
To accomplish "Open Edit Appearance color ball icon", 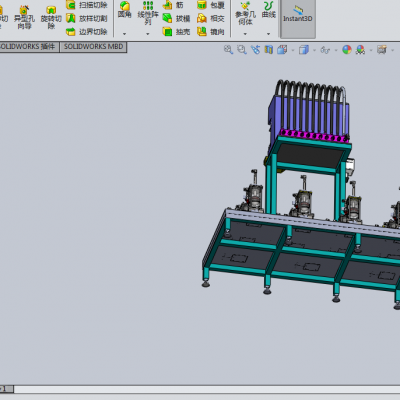I will [x=347, y=50].
